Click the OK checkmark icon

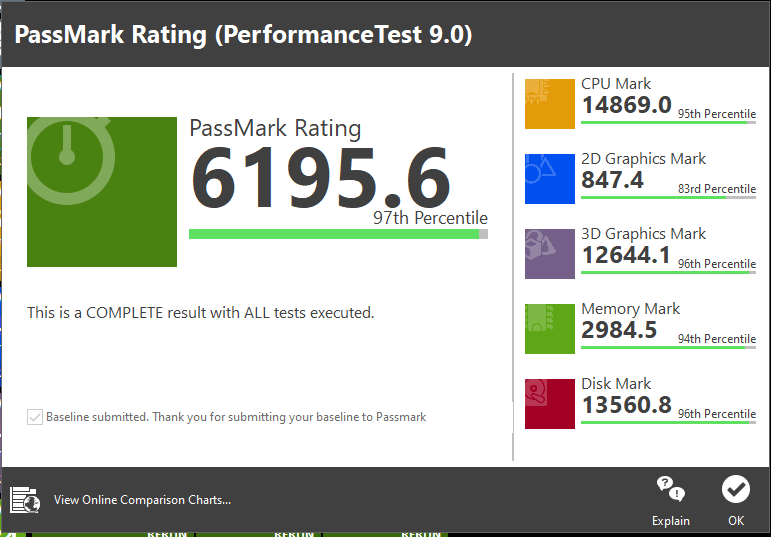coord(736,489)
